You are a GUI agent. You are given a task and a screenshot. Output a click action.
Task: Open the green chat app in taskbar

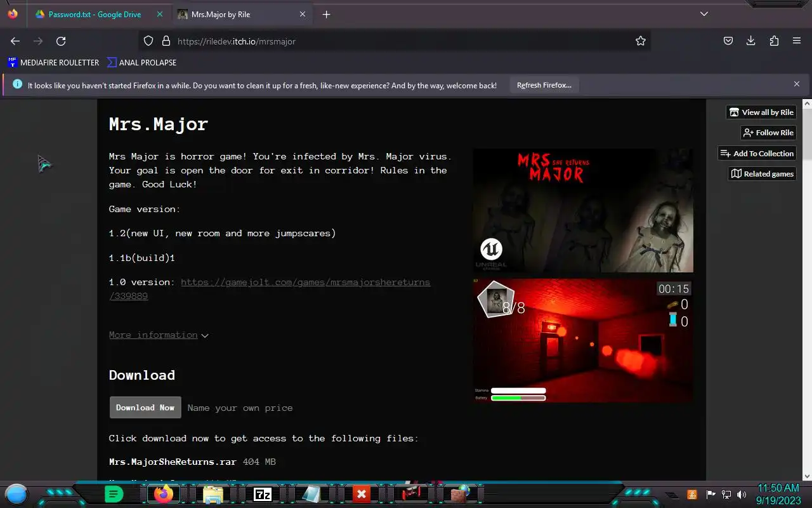tap(114, 494)
